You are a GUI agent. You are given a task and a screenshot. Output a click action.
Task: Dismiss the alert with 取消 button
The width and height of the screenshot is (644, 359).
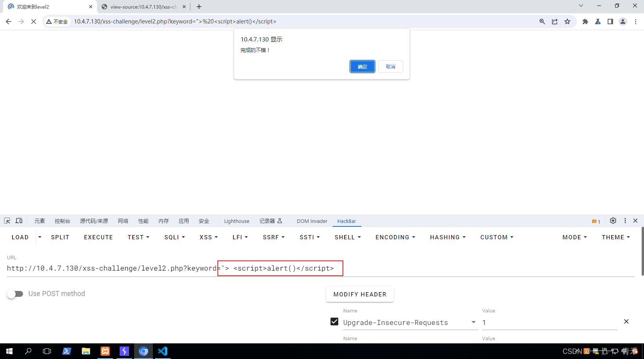pos(390,66)
